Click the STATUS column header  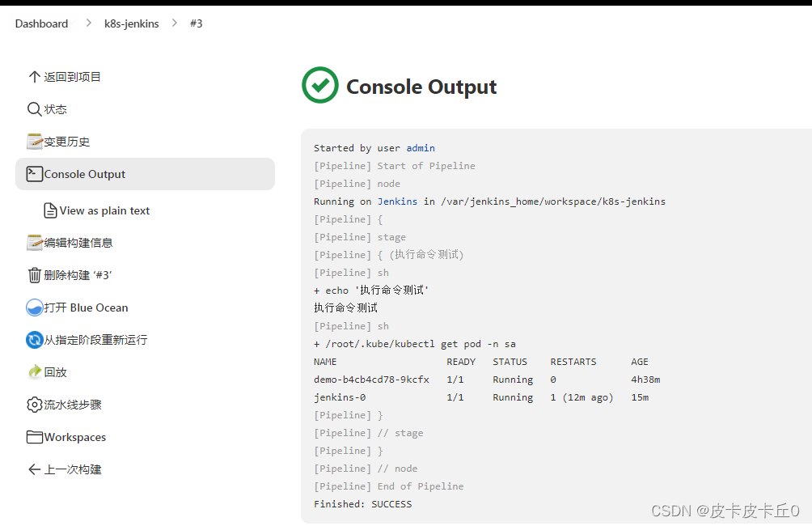point(510,362)
